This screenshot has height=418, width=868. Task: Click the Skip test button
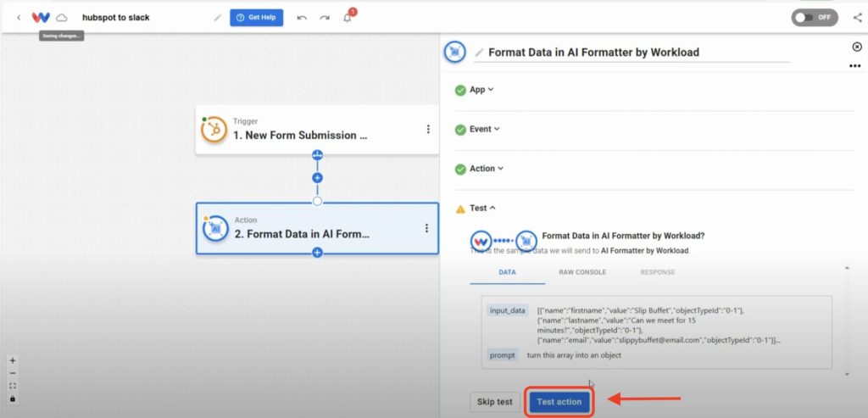click(x=495, y=402)
